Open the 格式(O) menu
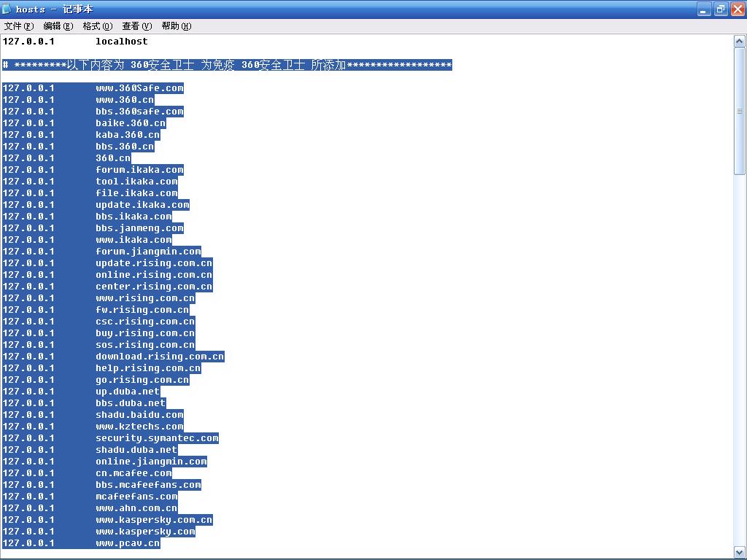The width and height of the screenshot is (747, 560). coord(98,26)
